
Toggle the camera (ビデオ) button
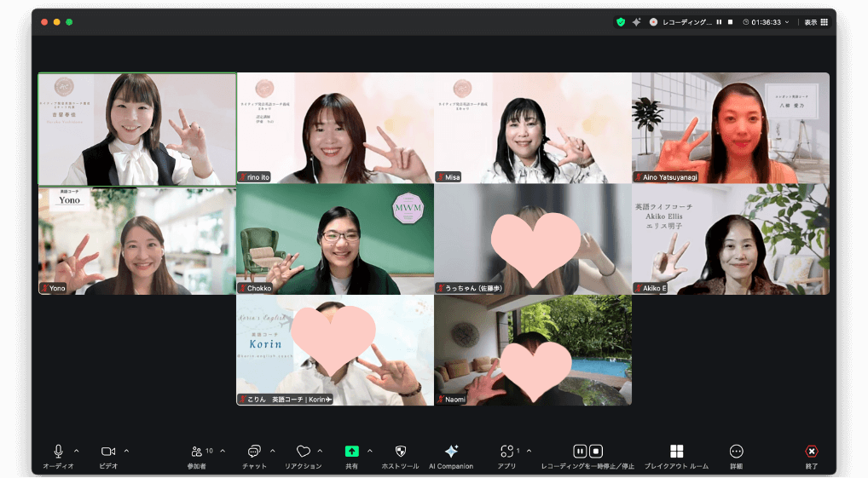click(108, 452)
